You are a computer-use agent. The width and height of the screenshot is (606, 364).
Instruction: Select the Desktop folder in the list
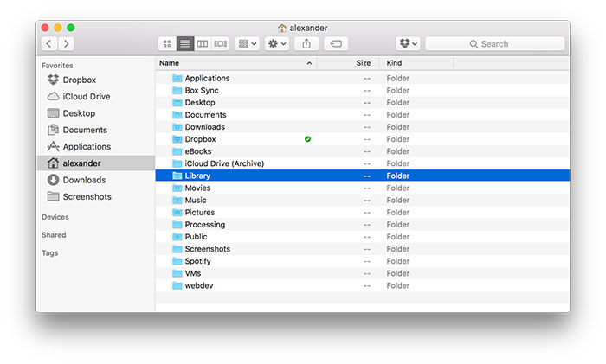(x=363, y=103)
